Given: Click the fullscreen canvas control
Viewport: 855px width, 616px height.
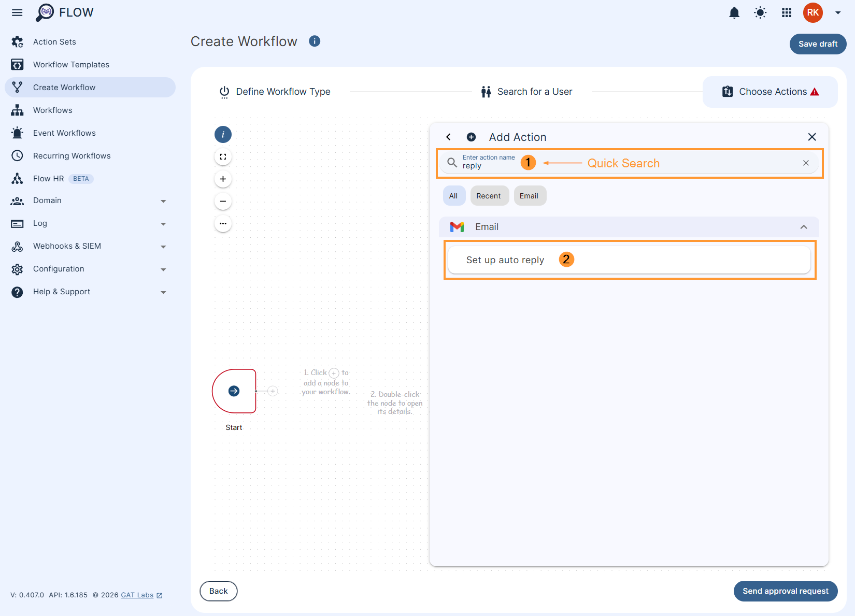Looking at the screenshot, I should tap(223, 156).
